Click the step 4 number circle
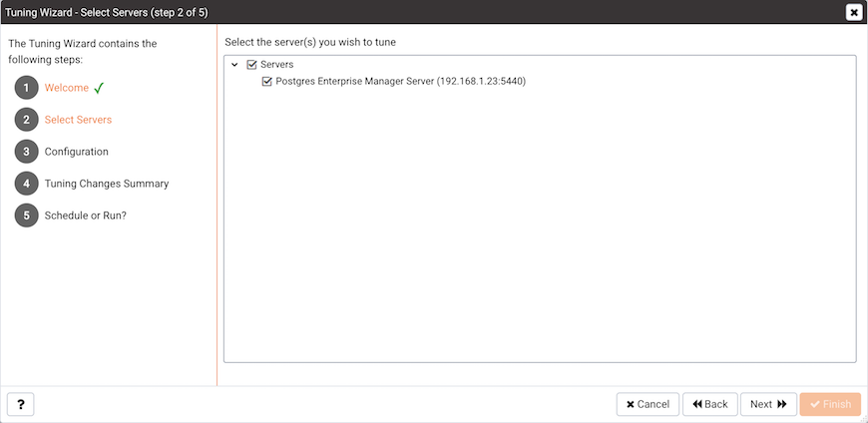Image resolution: width=868 pixels, height=423 pixels. (x=27, y=184)
